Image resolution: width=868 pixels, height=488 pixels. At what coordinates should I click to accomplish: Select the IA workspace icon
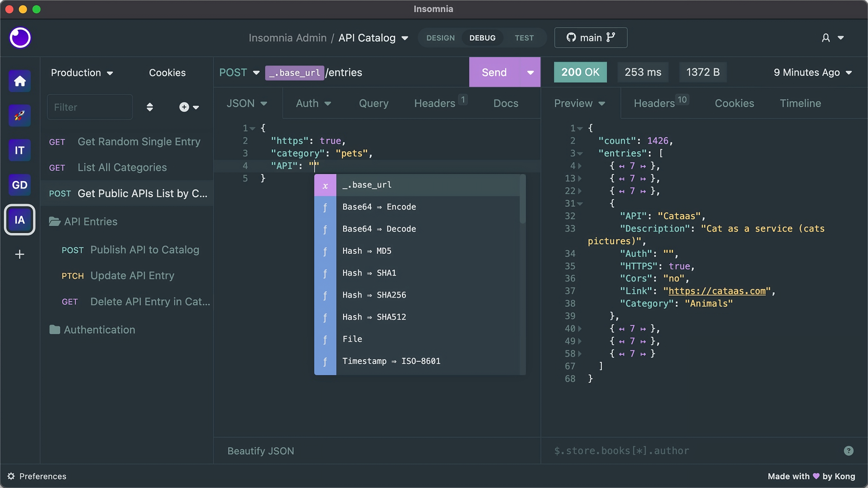point(19,219)
